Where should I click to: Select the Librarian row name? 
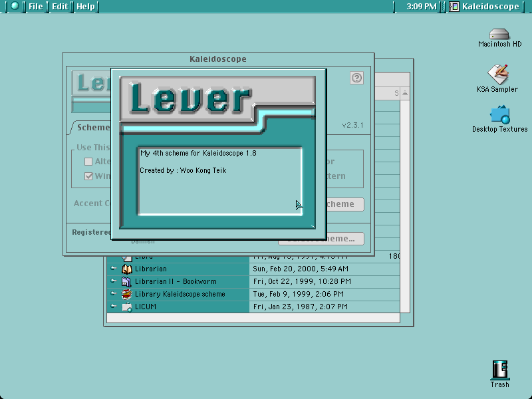click(151, 269)
